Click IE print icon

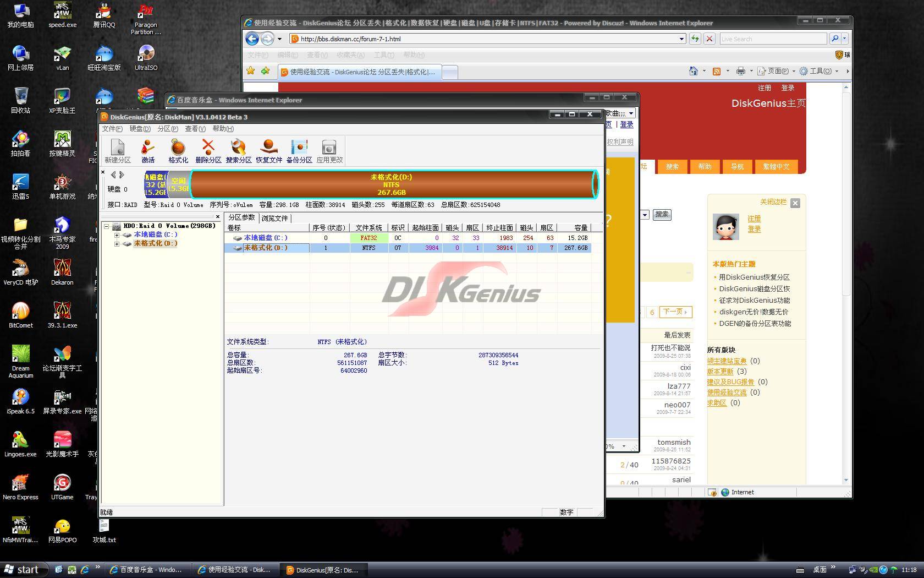741,71
